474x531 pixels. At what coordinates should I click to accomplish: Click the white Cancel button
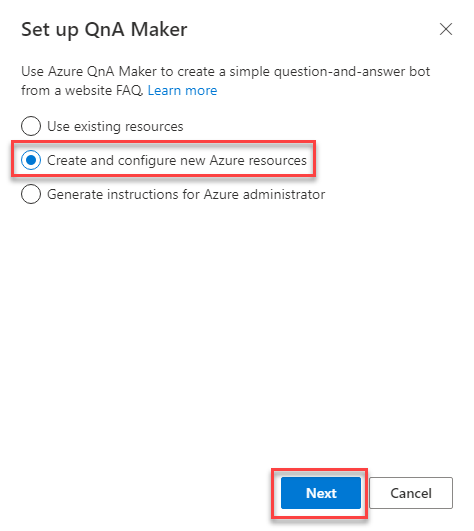(411, 493)
